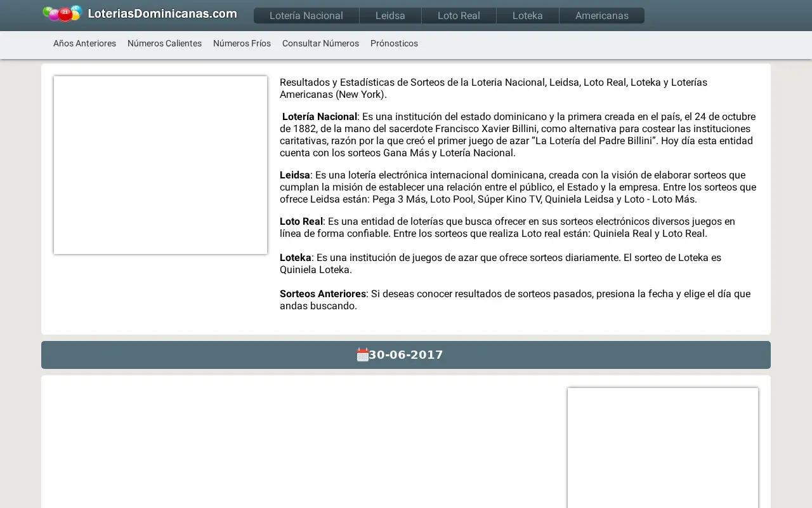View Números Calientes page
The height and width of the screenshot is (508, 812).
(164, 43)
